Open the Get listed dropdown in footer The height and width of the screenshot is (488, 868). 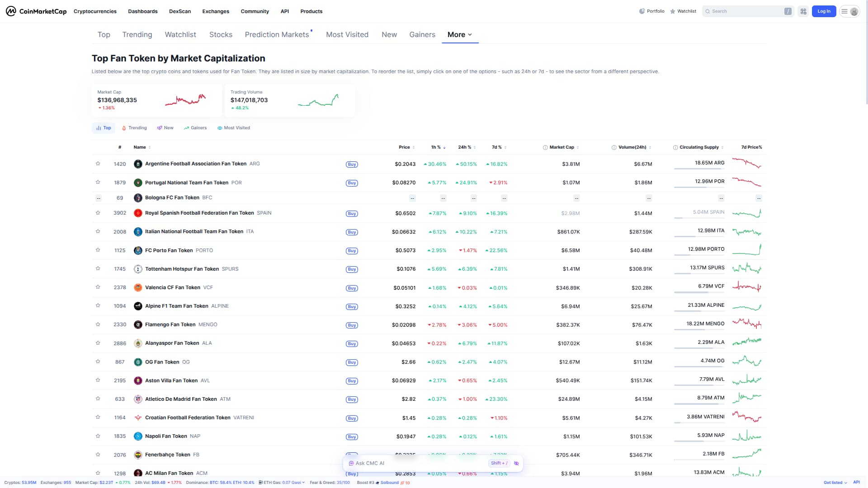click(835, 483)
